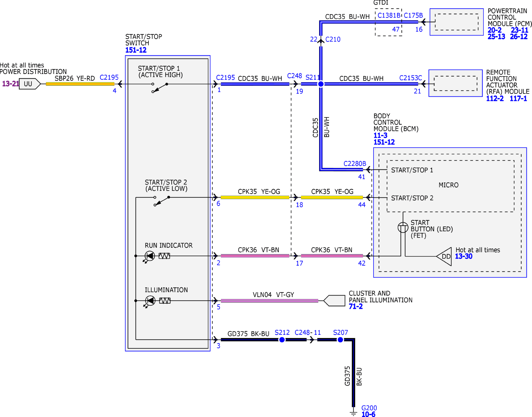Viewport: 532px width, 417px height.
Task: Click the Start/Stop 1 switch contact symbol
Action: pyautogui.click(x=160, y=88)
